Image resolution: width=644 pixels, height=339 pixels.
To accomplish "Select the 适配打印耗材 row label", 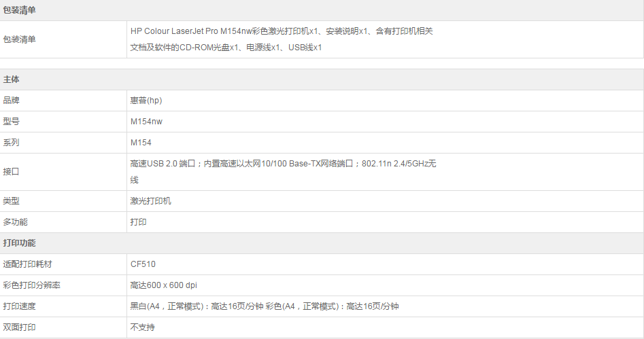I will click(27, 264).
